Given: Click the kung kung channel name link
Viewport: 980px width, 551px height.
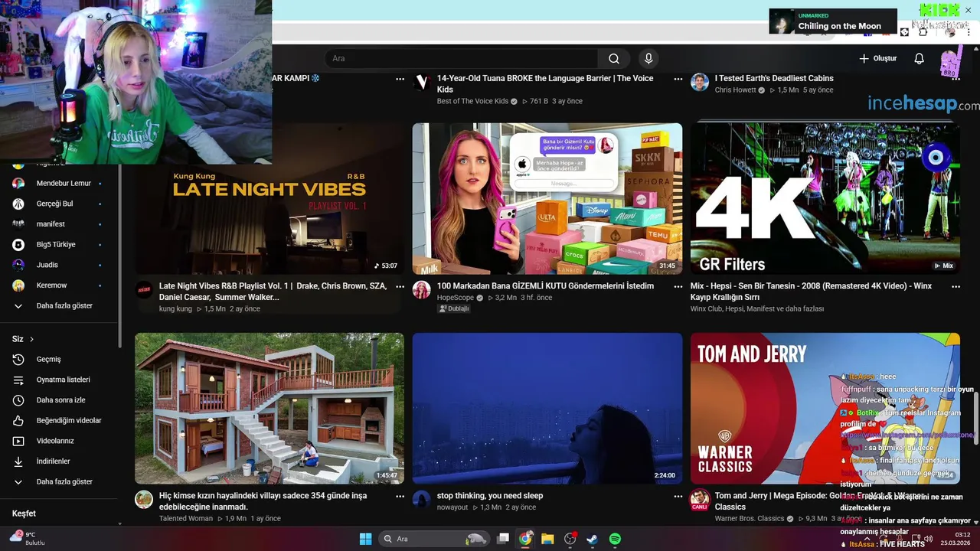Looking at the screenshot, I should [175, 309].
